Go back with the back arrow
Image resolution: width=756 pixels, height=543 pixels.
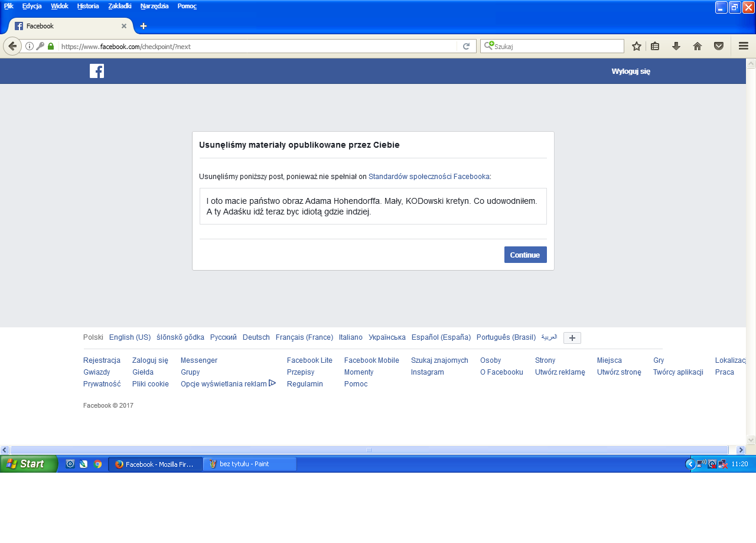12,46
